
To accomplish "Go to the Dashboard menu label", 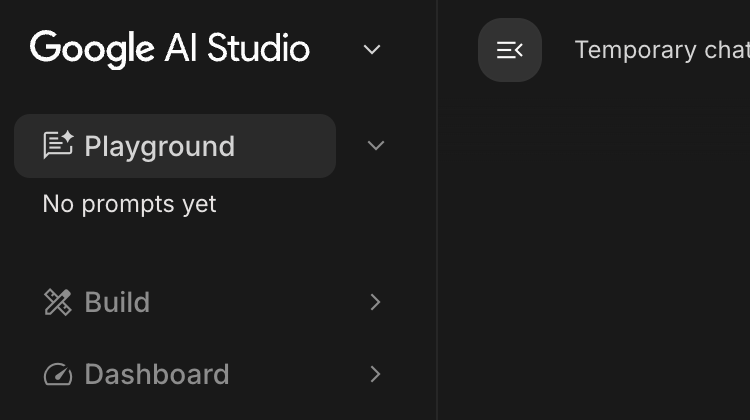I will pos(156,374).
